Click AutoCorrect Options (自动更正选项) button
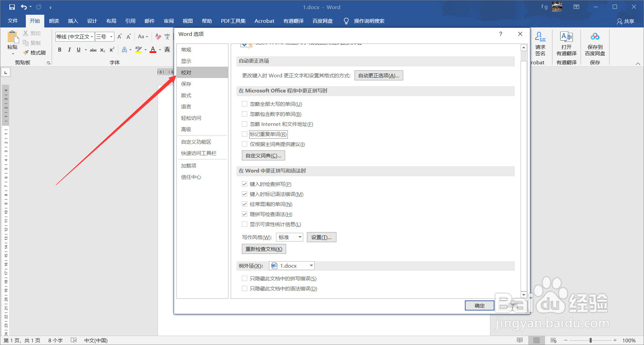The width and height of the screenshot is (644, 345). [x=379, y=75]
